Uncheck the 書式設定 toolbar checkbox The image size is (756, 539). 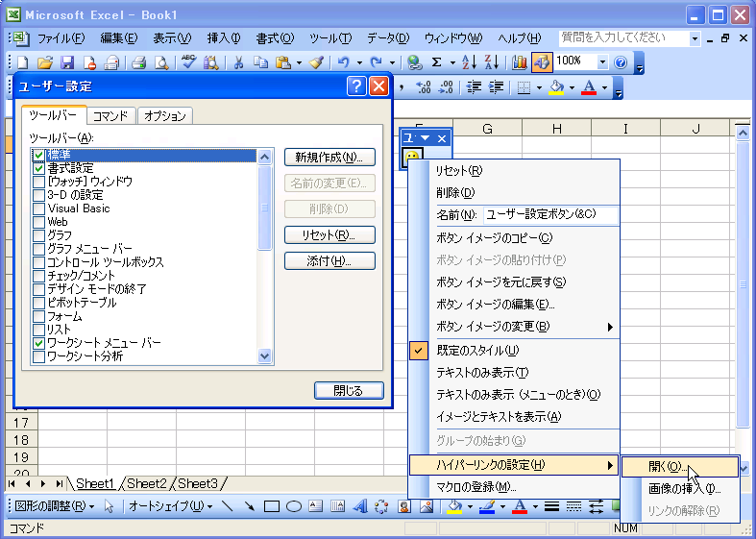pyautogui.click(x=39, y=168)
